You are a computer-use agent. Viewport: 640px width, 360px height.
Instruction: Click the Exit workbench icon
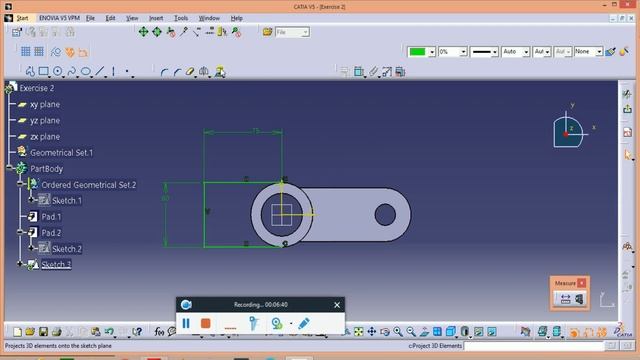coord(627,109)
